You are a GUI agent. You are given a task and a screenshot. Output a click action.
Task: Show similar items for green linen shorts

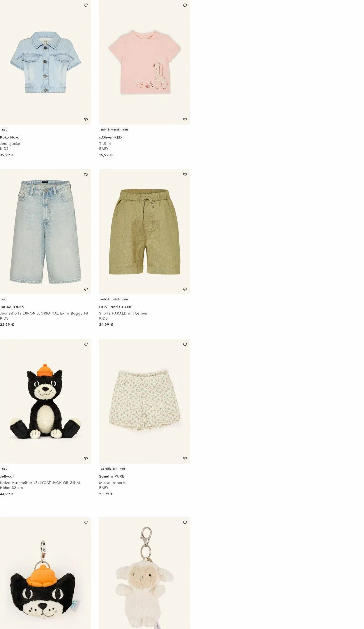185,289
